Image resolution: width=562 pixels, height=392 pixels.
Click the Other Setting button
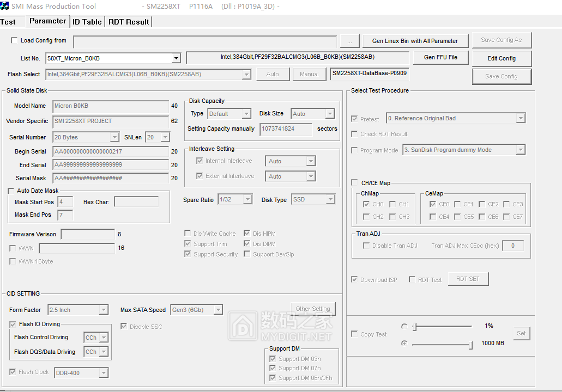pyautogui.click(x=313, y=309)
